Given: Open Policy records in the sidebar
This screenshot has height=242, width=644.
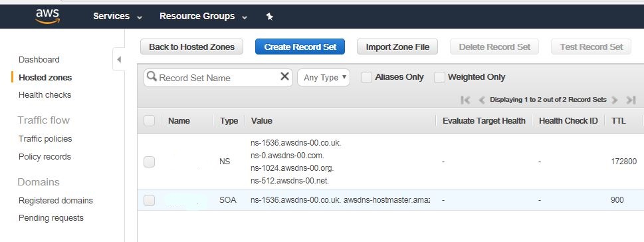Looking at the screenshot, I should point(45,157).
